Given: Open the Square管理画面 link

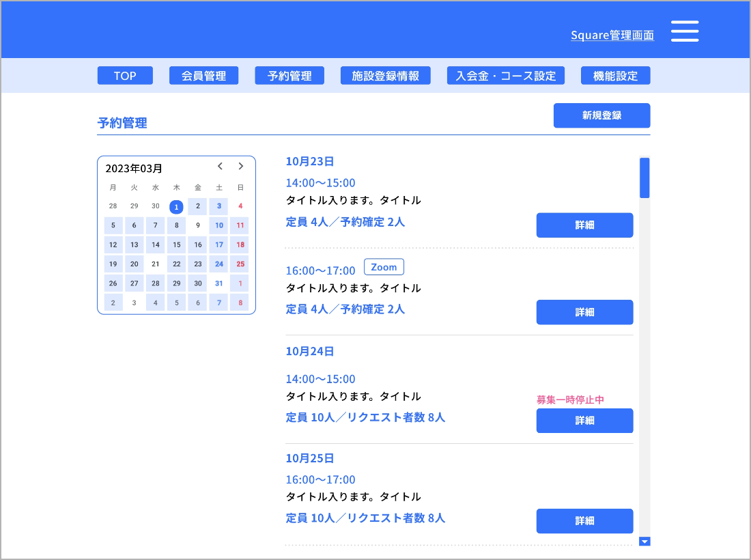Looking at the screenshot, I should [x=612, y=36].
